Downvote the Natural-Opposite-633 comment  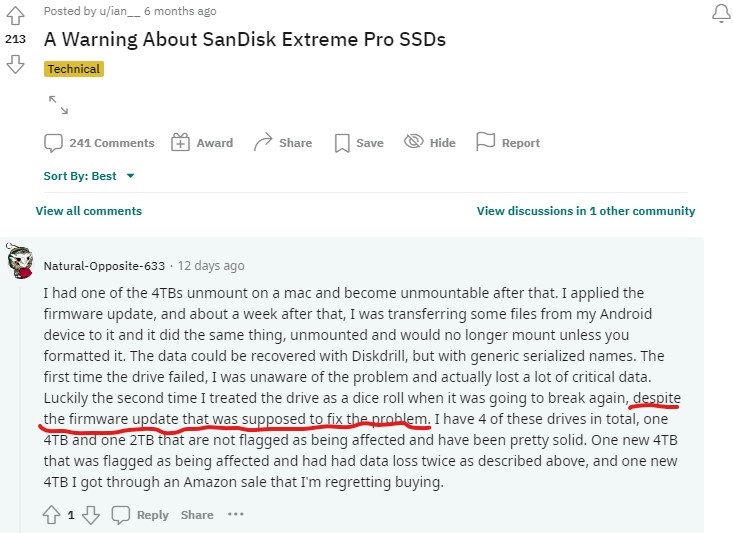coord(91,515)
